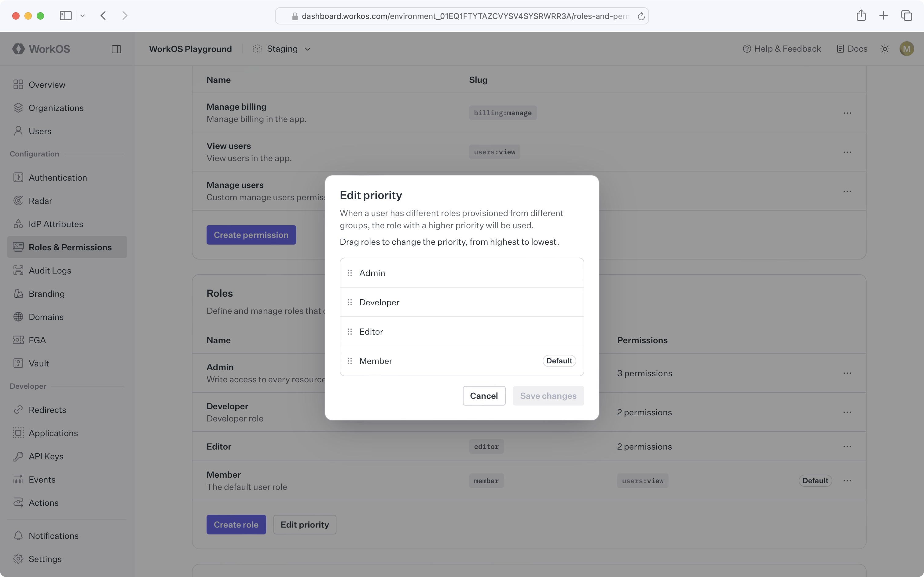Toggle the sidebar collapse icon beside WorkOS

[x=117, y=49]
